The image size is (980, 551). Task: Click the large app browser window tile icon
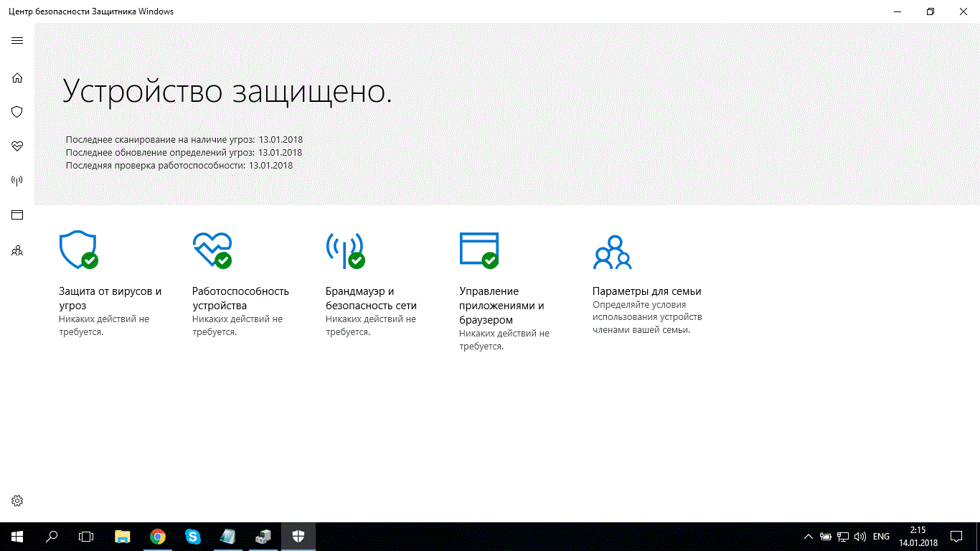[x=479, y=250]
